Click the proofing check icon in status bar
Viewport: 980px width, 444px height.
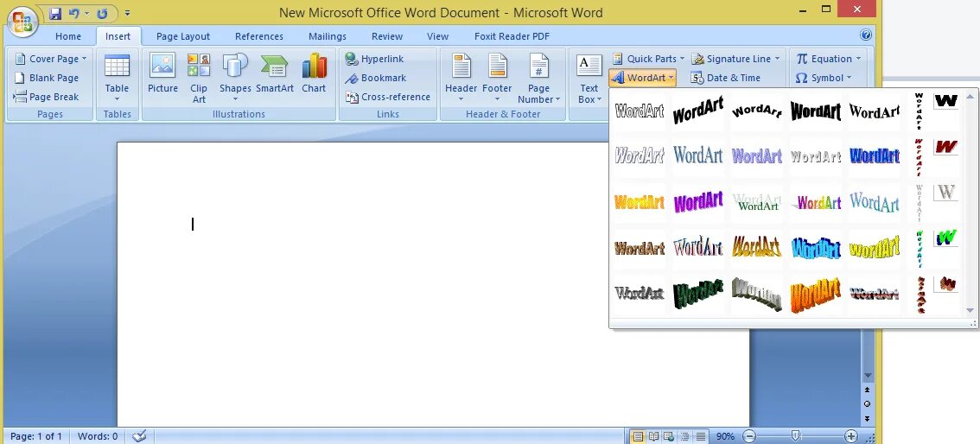click(140, 436)
